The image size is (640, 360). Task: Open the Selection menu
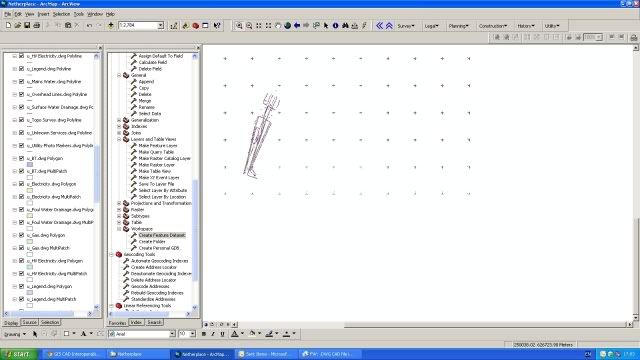61,14
